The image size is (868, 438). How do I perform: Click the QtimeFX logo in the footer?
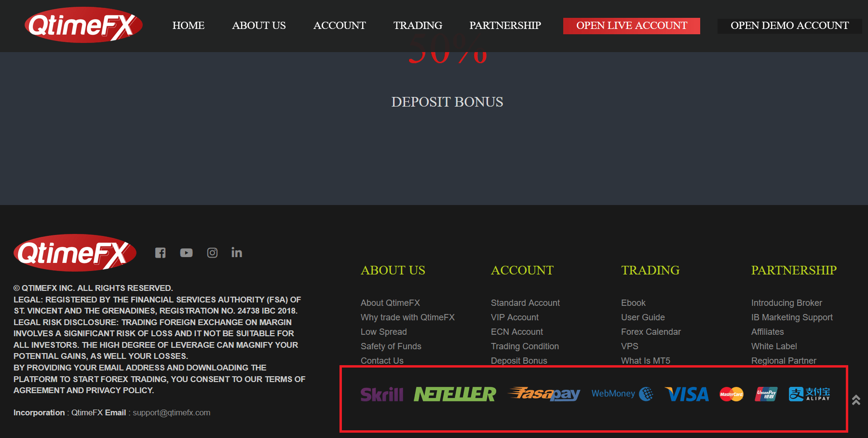(x=75, y=253)
